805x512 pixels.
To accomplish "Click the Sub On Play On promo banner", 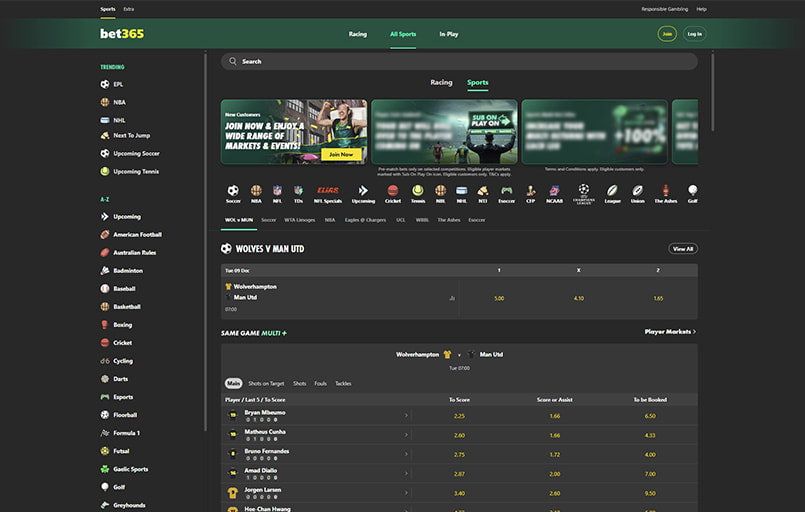I will tap(444, 132).
